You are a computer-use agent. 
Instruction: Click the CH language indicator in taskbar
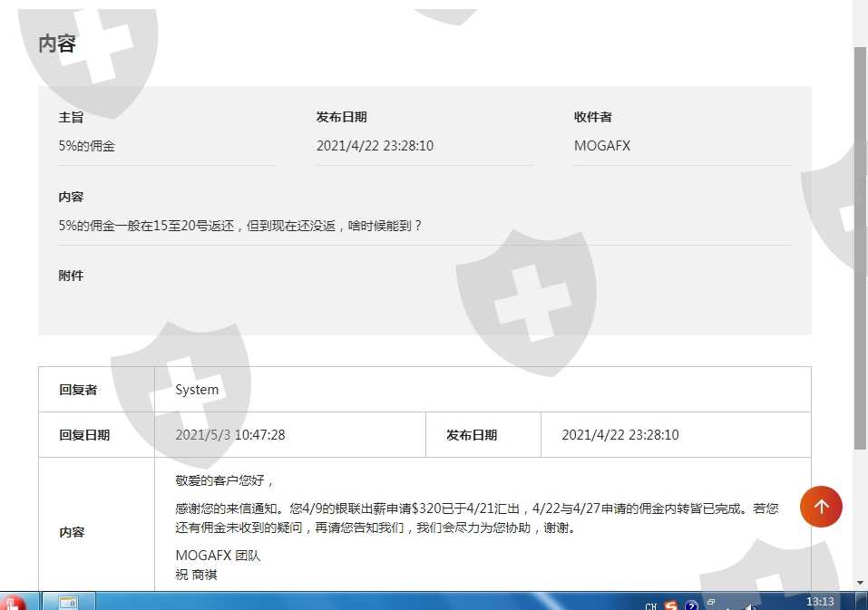(x=650, y=606)
